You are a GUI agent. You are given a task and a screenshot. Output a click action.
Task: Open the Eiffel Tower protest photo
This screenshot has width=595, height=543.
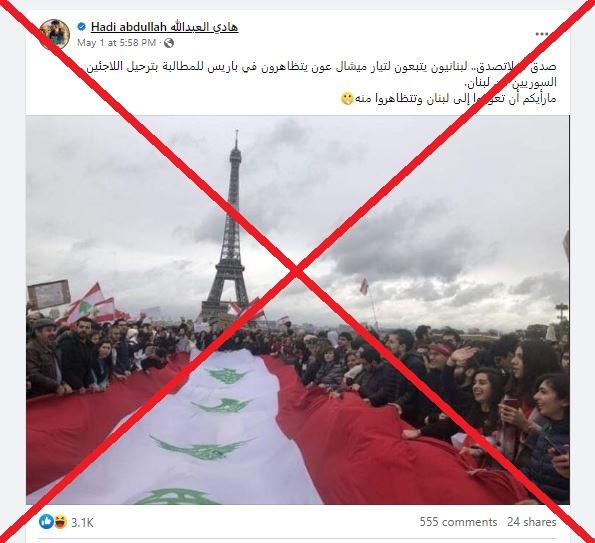pos(298,310)
